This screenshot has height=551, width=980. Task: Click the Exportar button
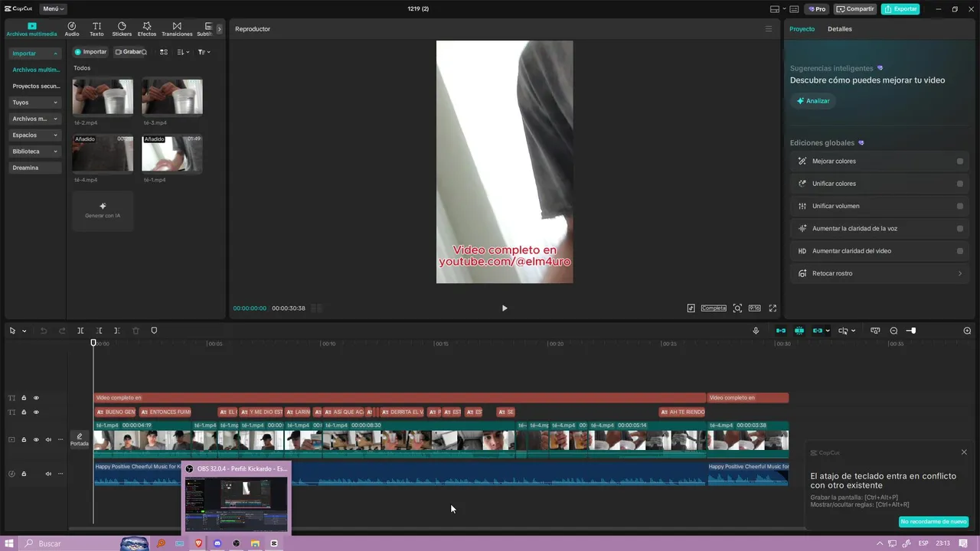click(900, 9)
